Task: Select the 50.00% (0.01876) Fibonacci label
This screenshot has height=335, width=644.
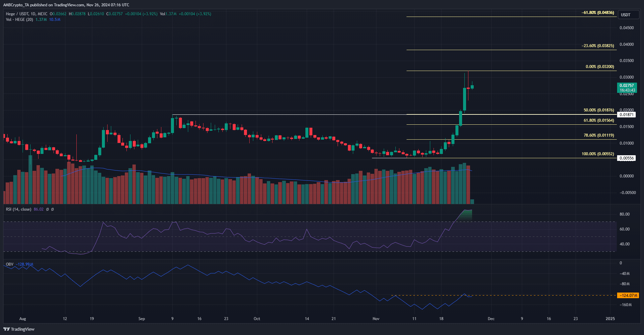Action: 599,110
